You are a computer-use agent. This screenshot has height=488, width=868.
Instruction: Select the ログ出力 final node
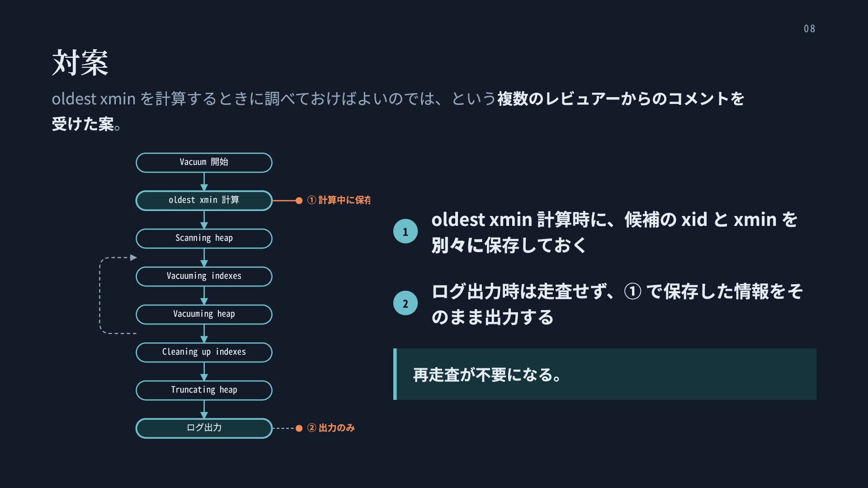[204, 428]
